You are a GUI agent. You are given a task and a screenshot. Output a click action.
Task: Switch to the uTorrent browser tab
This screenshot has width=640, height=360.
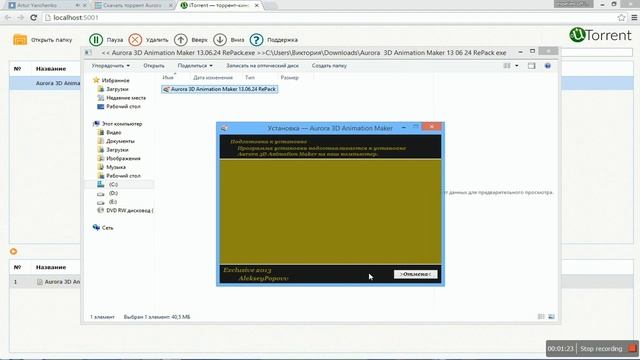[220, 5]
